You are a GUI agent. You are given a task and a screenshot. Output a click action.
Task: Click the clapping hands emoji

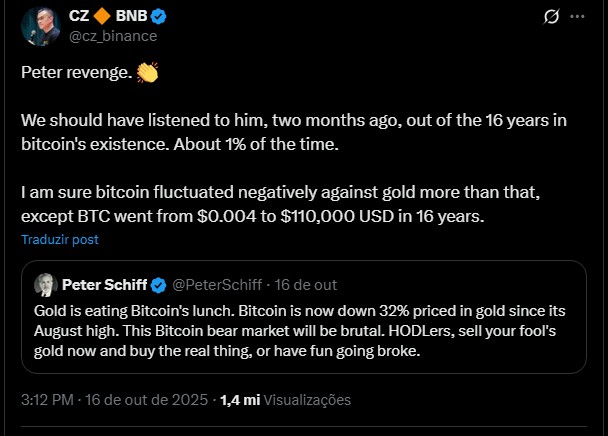click(148, 74)
